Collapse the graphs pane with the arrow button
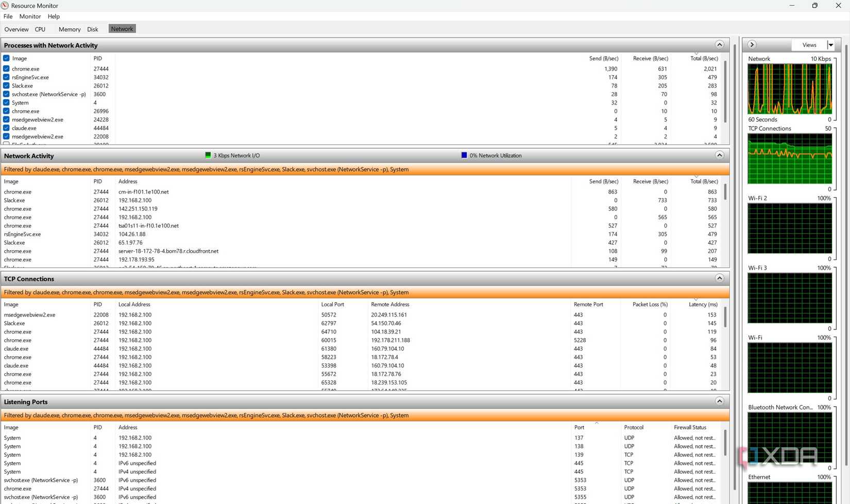Viewport: 850px width, 504px height. 752,45
